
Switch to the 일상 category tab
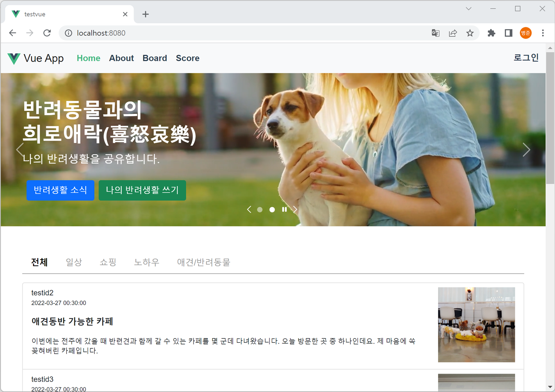point(74,262)
